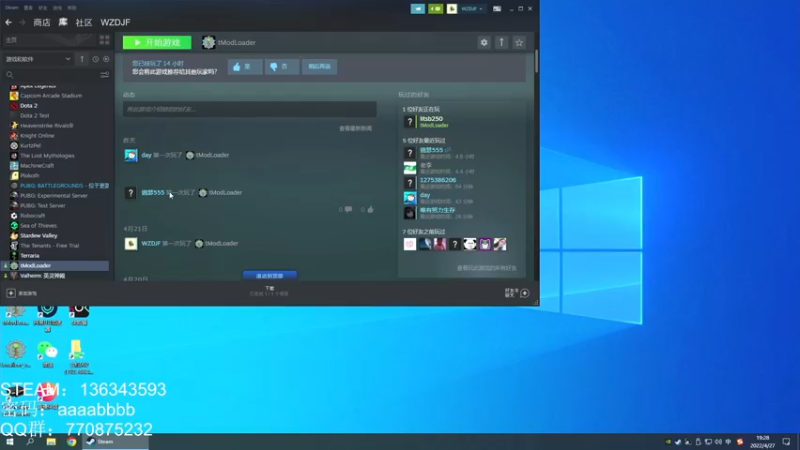Add game to favorites with star icon

pyautogui.click(x=519, y=43)
